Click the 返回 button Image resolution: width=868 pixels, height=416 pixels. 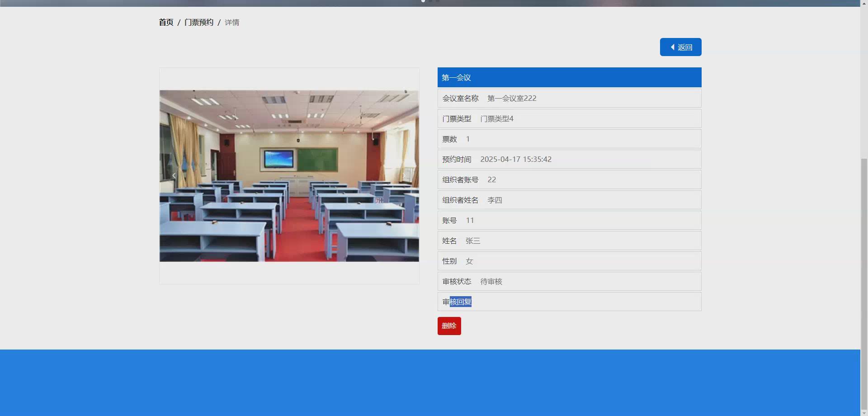click(680, 47)
